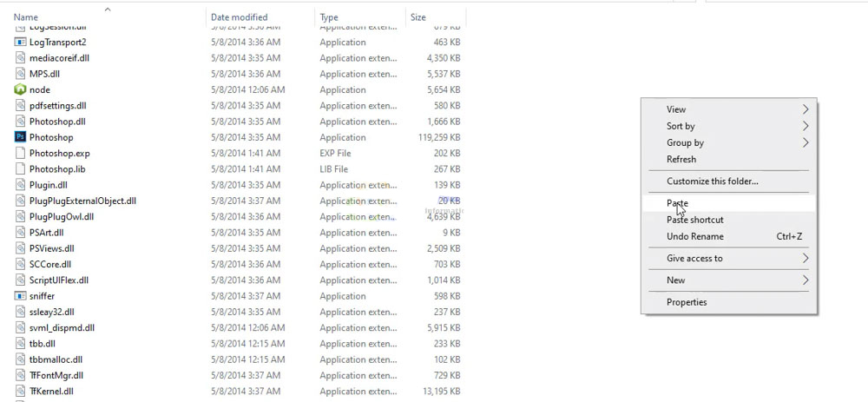Click the 1,014 KB size value
Screen dimensions: 868x402
(444, 280)
